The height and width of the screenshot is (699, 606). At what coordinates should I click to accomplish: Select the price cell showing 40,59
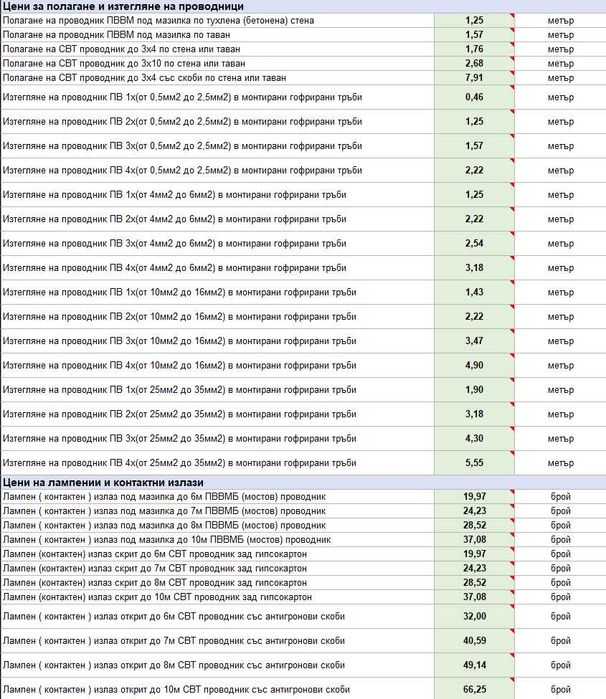[x=474, y=641]
